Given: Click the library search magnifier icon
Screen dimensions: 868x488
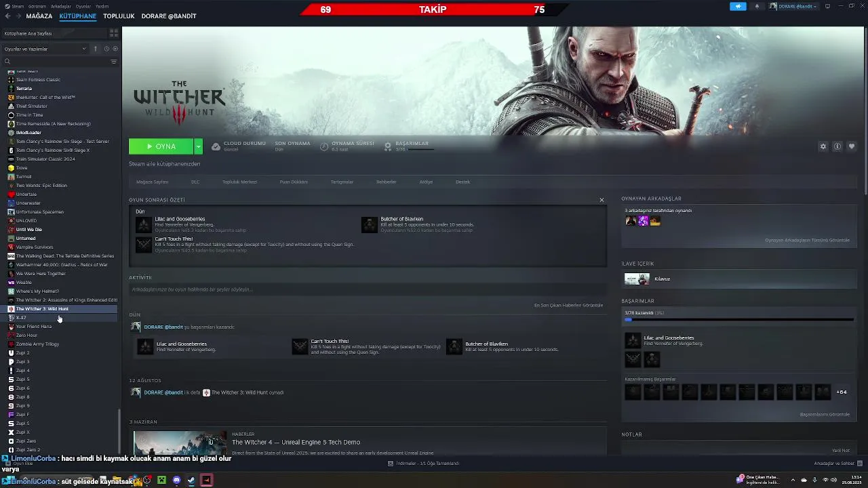Looking at the screenshot, I should (7, 62).
